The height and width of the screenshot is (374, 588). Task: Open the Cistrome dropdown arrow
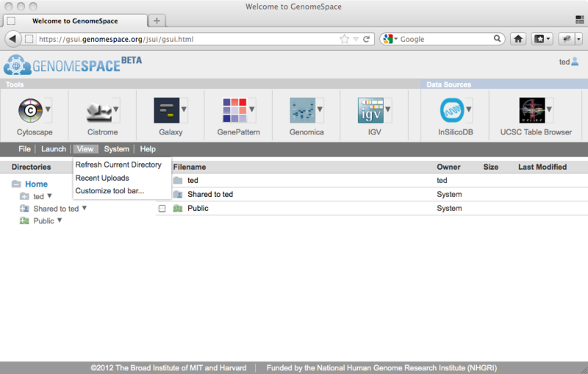point(116,109)
